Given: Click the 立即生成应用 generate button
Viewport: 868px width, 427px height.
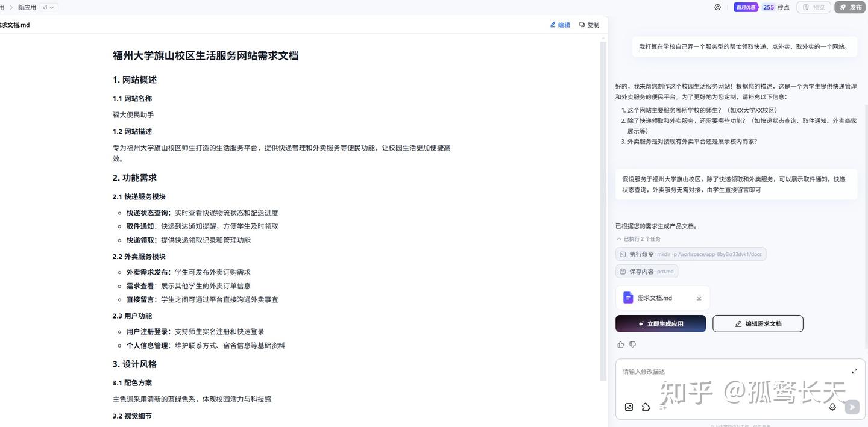Looking at the screenshot, I should (x=661, y=323).
